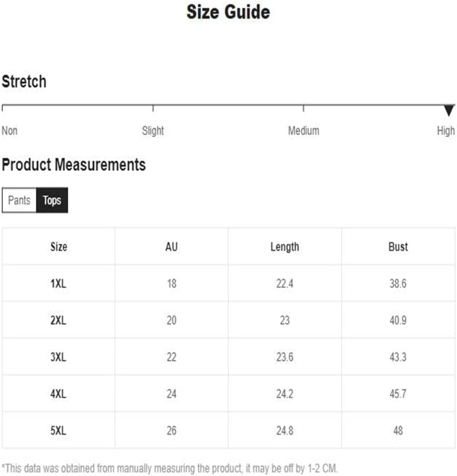Select the 5XL size row label
Image resolution: width=457 pixels, height=476 pixels.
tap(58, 430)
